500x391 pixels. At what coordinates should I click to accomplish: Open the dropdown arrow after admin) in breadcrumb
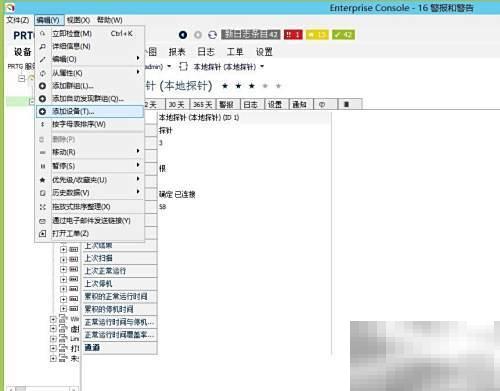coord(169,66)
